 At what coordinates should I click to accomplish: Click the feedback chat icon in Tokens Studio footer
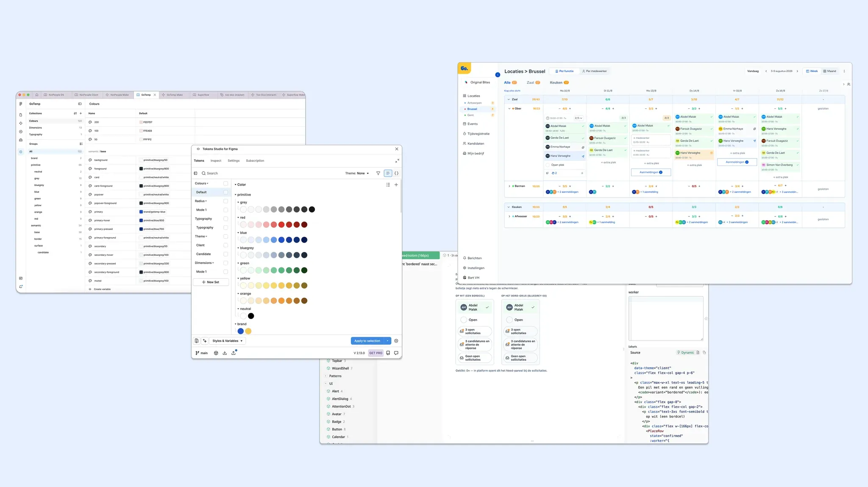(x=396, y=353)
